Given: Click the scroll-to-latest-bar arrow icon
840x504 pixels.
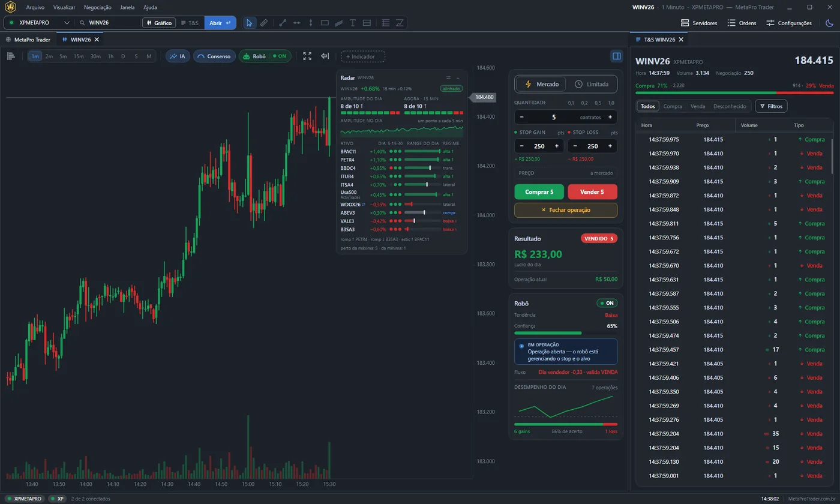Looking at the screenshot, I should pyautogui.click(x=325, y=56).
